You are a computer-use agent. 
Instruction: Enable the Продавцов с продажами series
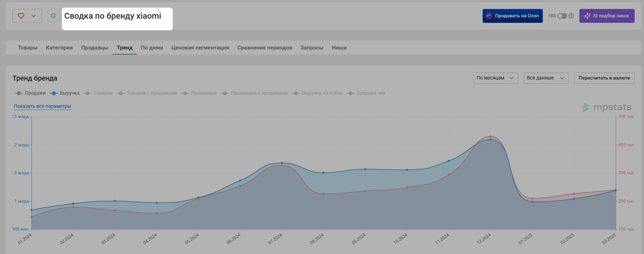254,93
